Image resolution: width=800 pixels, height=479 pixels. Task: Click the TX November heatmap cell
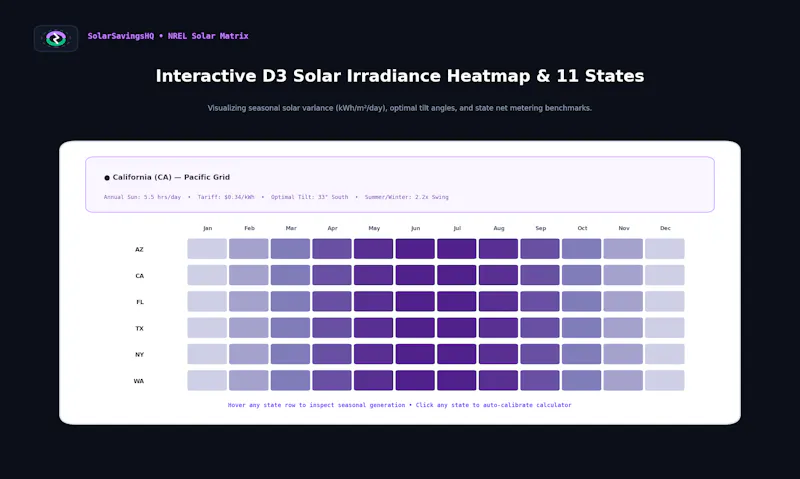tap(623, 327)
